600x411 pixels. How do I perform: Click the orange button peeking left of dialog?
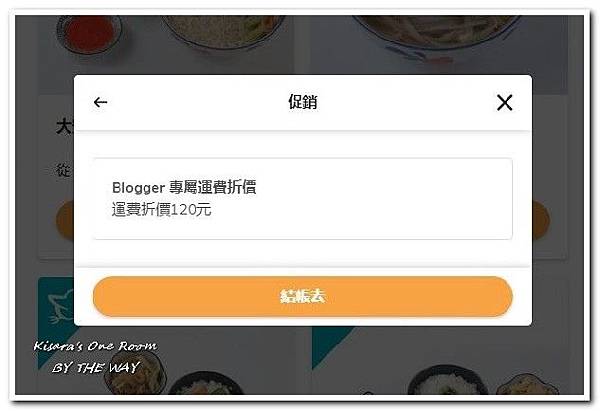point(65,221)
